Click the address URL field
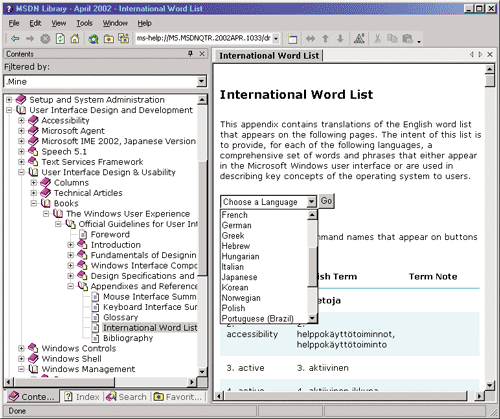Image resolution: width=500 pixels, height=419 pixels. click(204, 39)
